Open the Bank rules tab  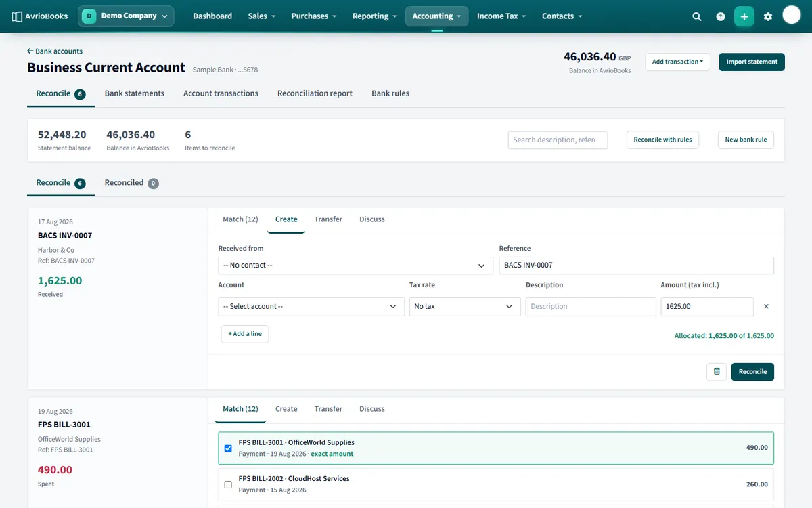390,93
